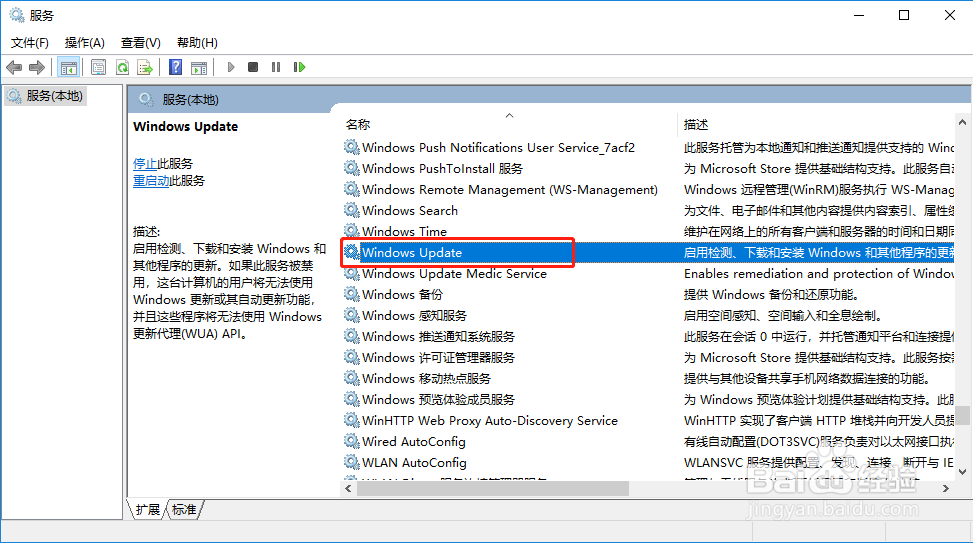
Task: Select Windows PushToInstall 服务 row
Action: coord(442,169)
